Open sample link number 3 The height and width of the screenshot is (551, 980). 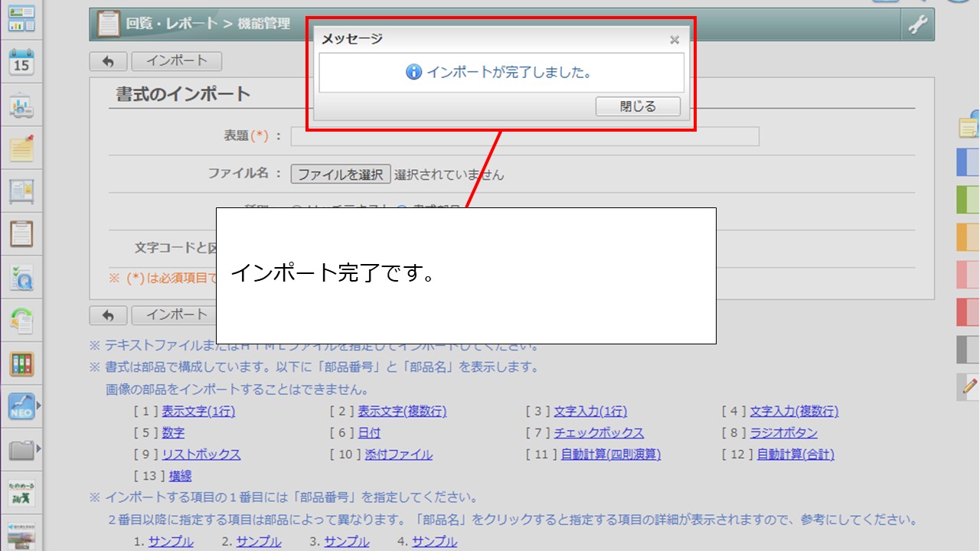pos(346,542)
